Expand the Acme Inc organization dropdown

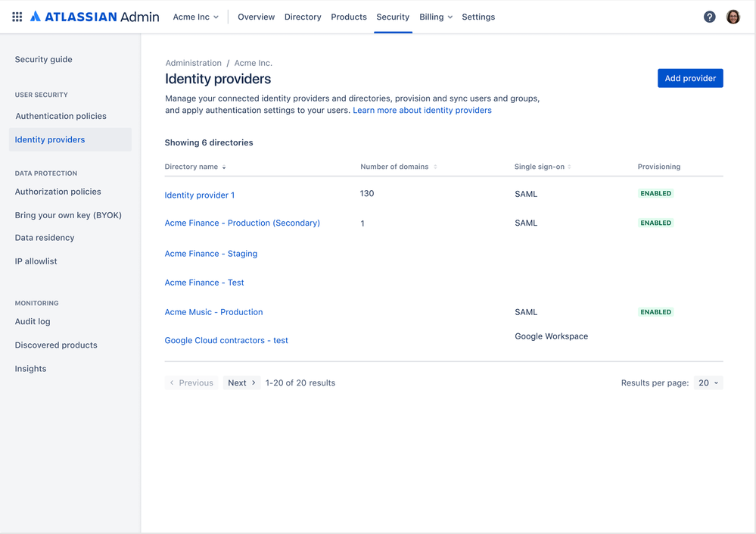pyautogui.click(x=195, y=17)
